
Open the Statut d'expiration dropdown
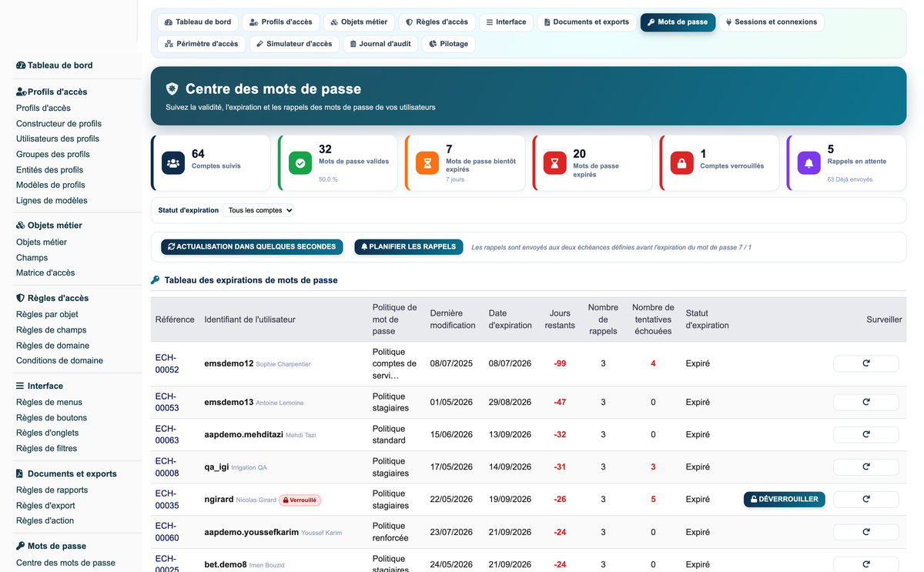[x=258, y=210]
